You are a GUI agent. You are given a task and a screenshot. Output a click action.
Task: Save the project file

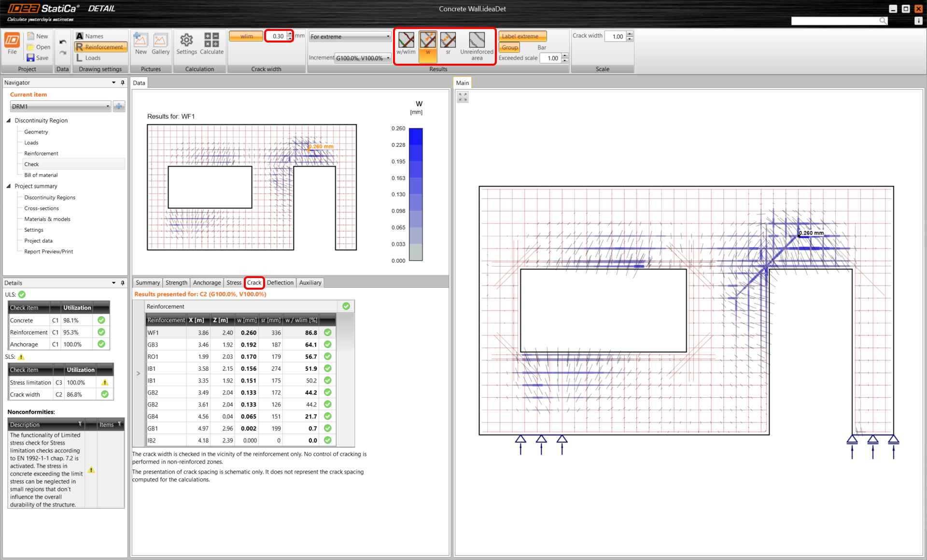coord(38,58)
